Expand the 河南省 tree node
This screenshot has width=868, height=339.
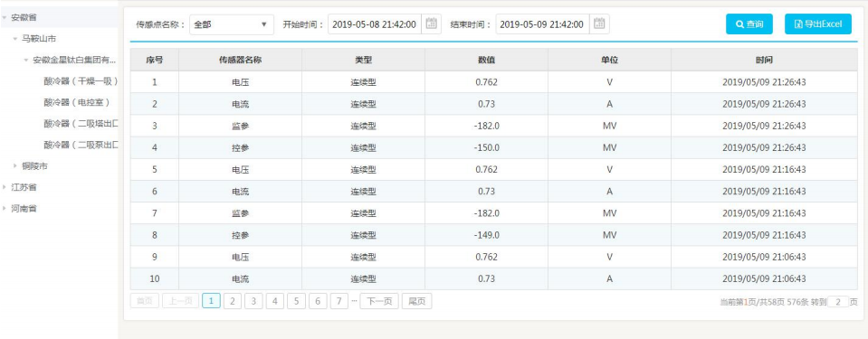[5, 209]
